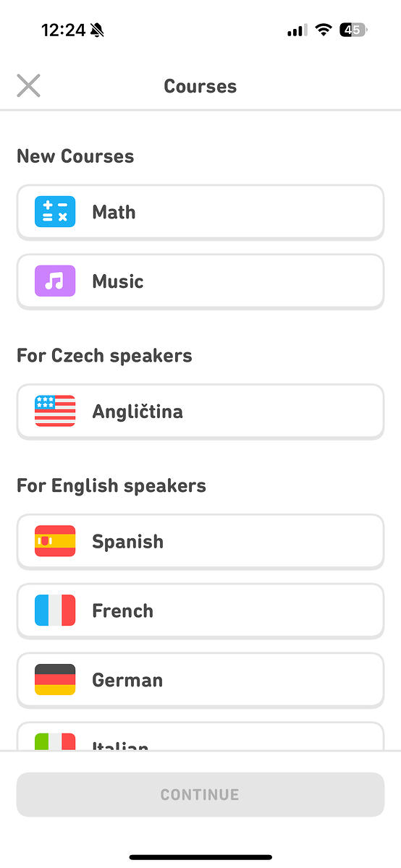Screen dimensions: 401x868
Task: Choose the Spanish course
Action: 200,542
